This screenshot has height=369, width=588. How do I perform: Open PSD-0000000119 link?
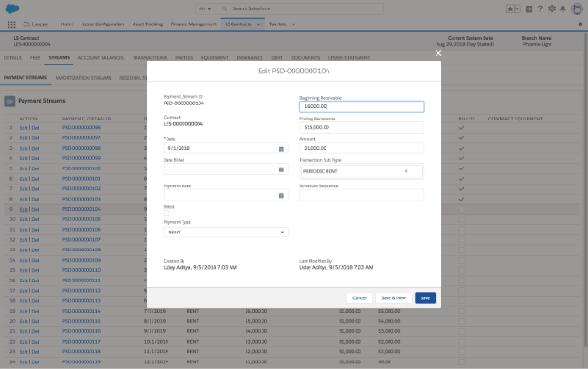(81, 361)
